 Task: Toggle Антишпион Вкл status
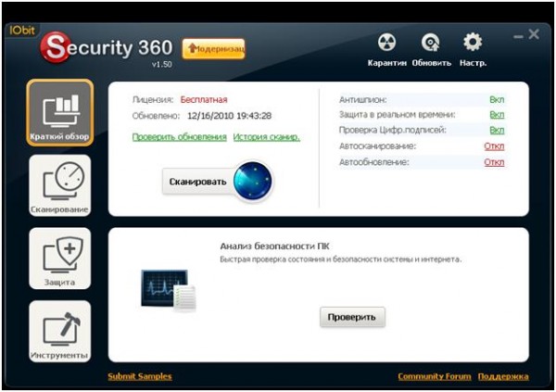click(x=497, y=100)
